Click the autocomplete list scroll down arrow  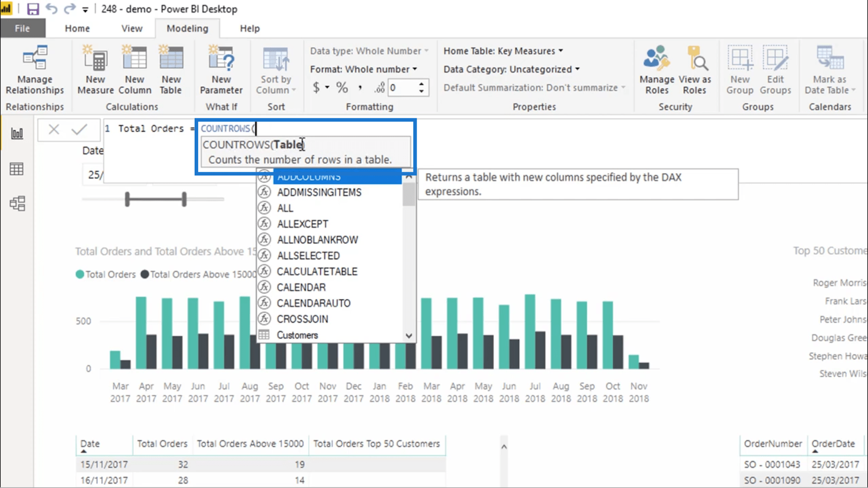tap(409, 336)
